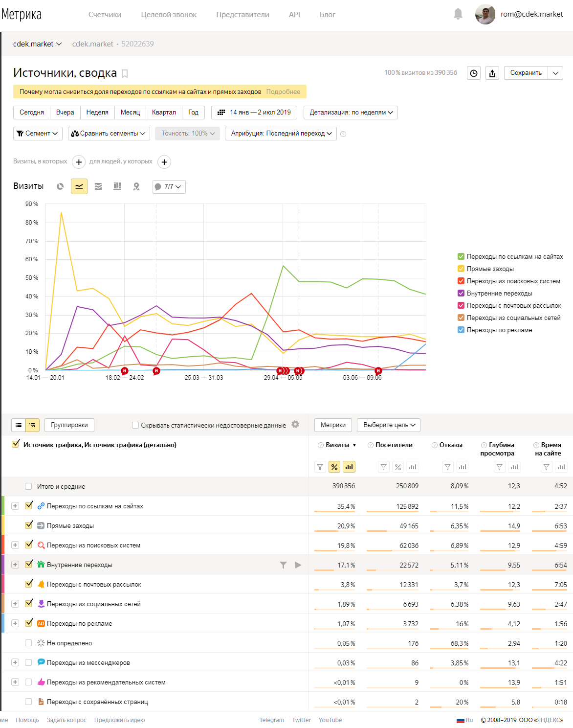The height and width of the screenshot is (728, 573).
Task: Open the report history clock icon
Action: tap(474, 73)
